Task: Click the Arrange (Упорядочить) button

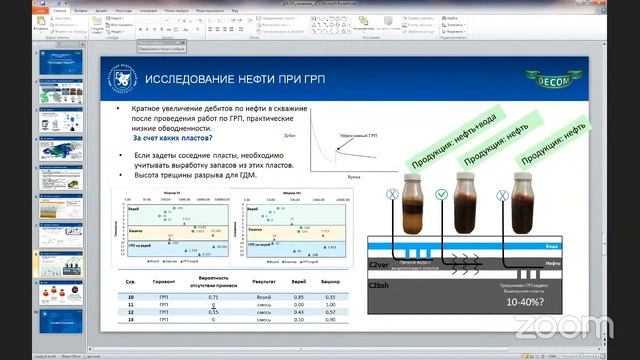Action: (363, 24)
